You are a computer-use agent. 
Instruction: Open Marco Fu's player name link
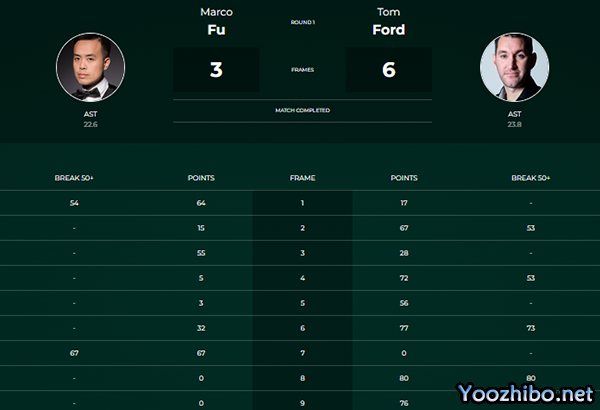coord(215,22)
